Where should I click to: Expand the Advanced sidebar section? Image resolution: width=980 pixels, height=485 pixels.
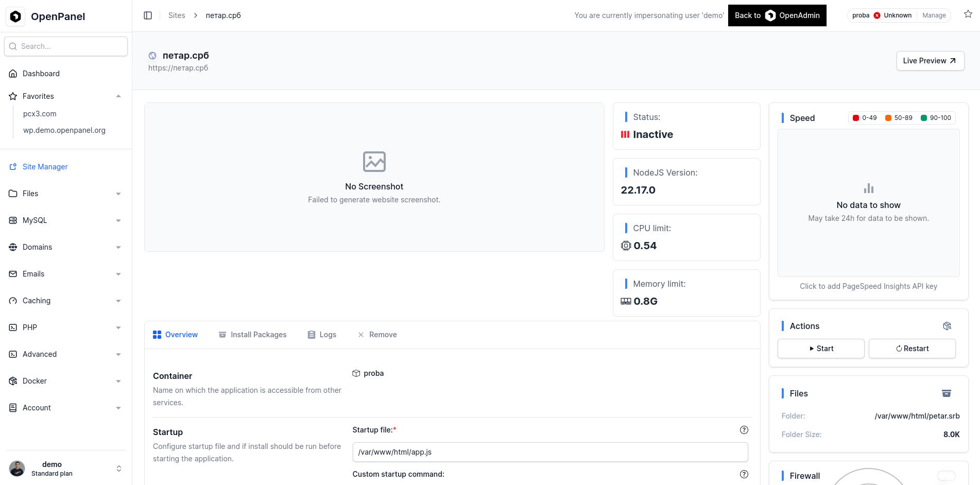coord(118,354)
